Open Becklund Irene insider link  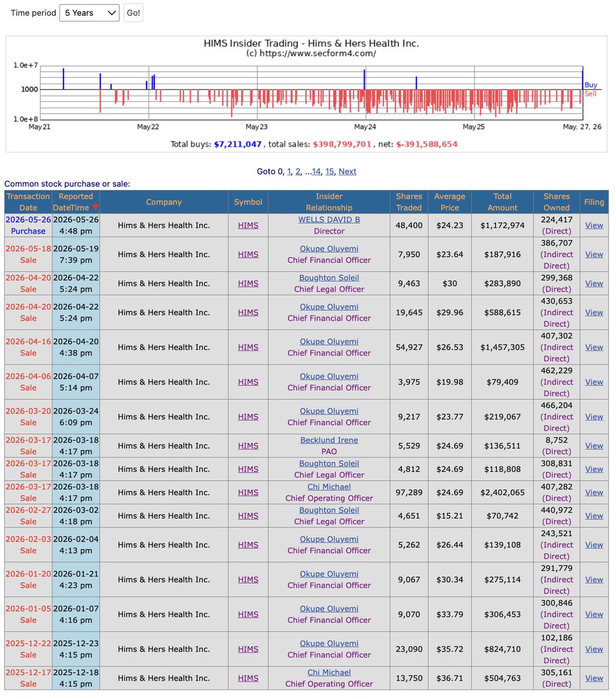[x=329, y=440]
